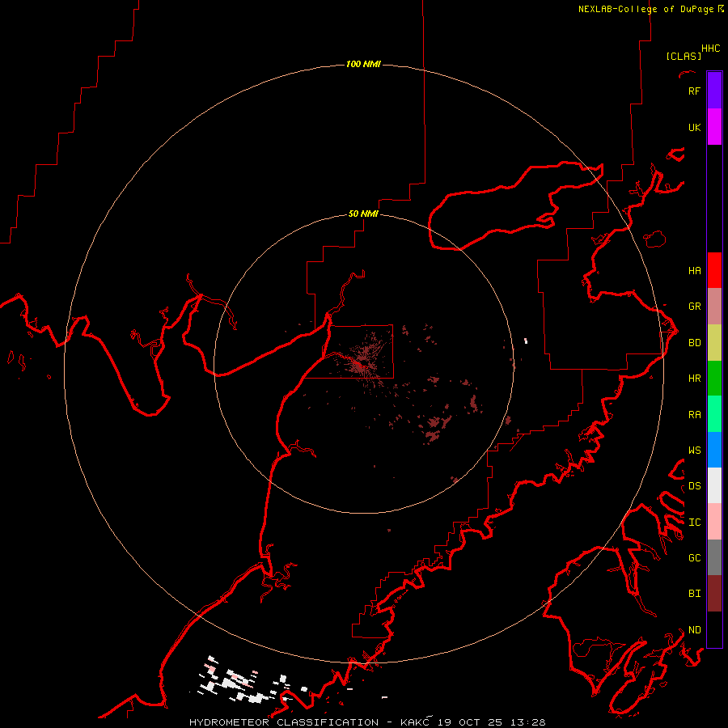
Task: Click the 50 NMI range ring label
Action: point(363,214)
